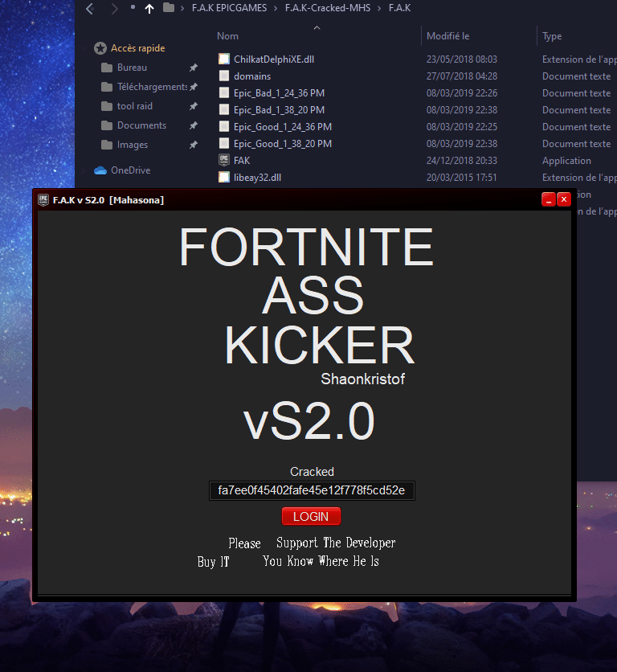The width and height of the screenshot is (617, 672).
Task: Open F.A.K EPICGAMES breadcrumb folder
Action: click(229, 8)
